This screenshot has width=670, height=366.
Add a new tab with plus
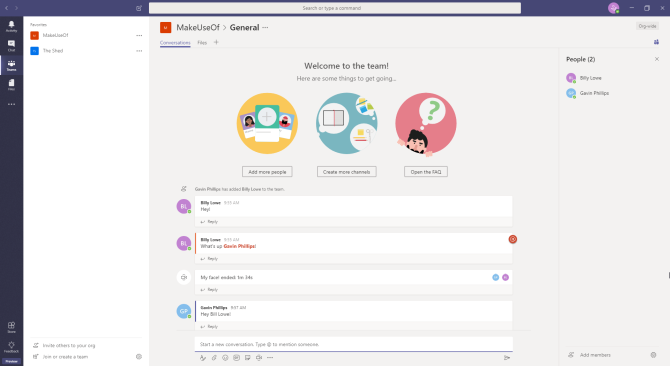216,42
